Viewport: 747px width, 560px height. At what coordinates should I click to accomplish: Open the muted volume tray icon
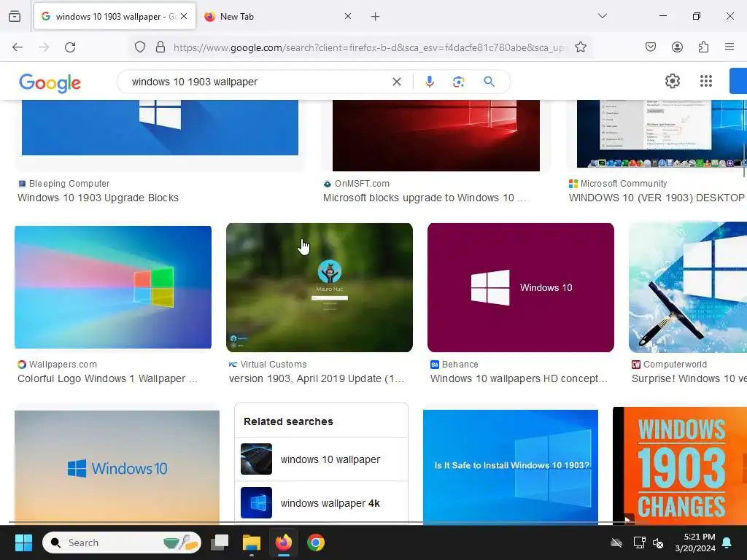point(659,543)
